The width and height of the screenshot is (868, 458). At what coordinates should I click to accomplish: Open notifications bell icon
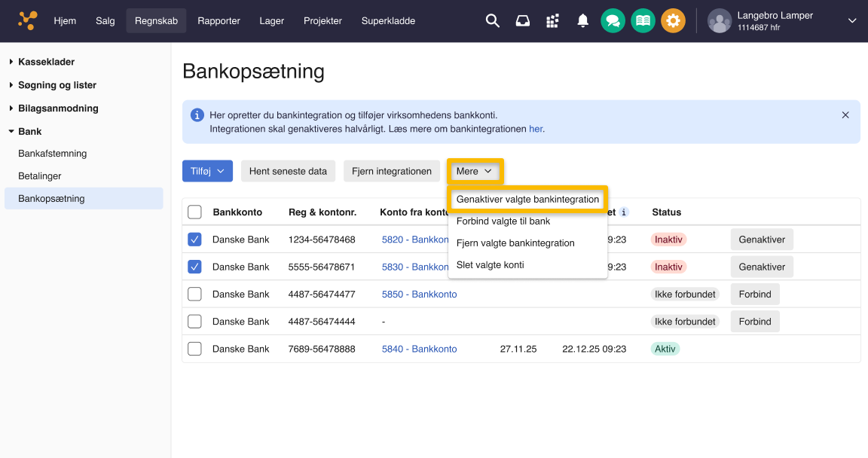pyautogui.click(x=582, y=21)
